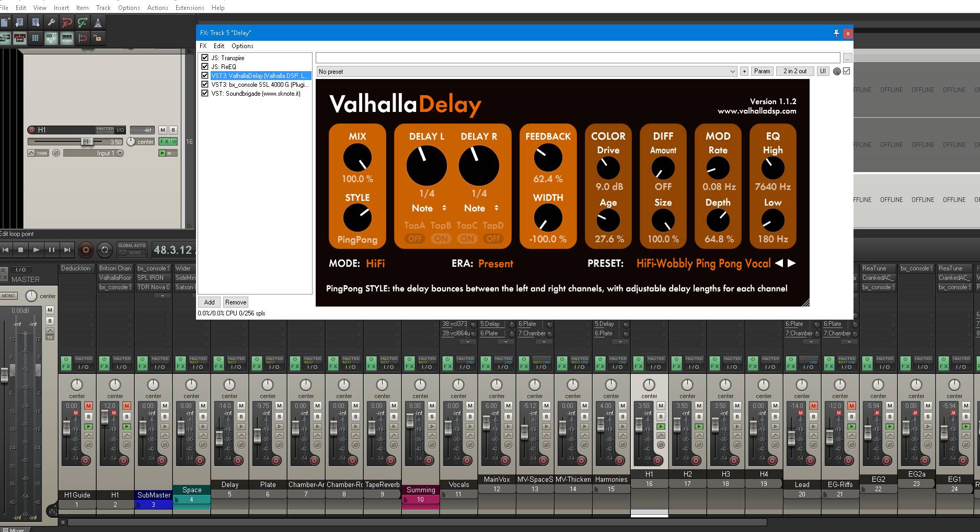Image resolution: width=980 pixels, height=532 pixels.
Task: Open the Options menu in FX window
Action: pos(243,46)
